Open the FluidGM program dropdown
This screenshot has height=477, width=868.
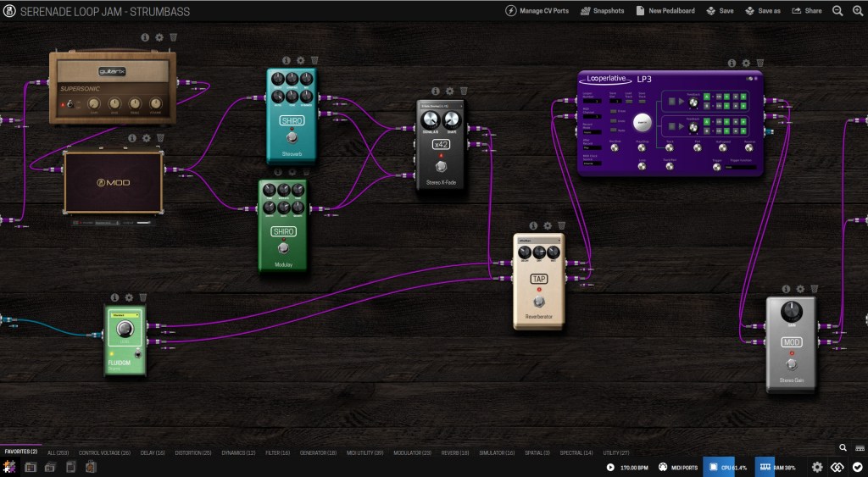125,315
